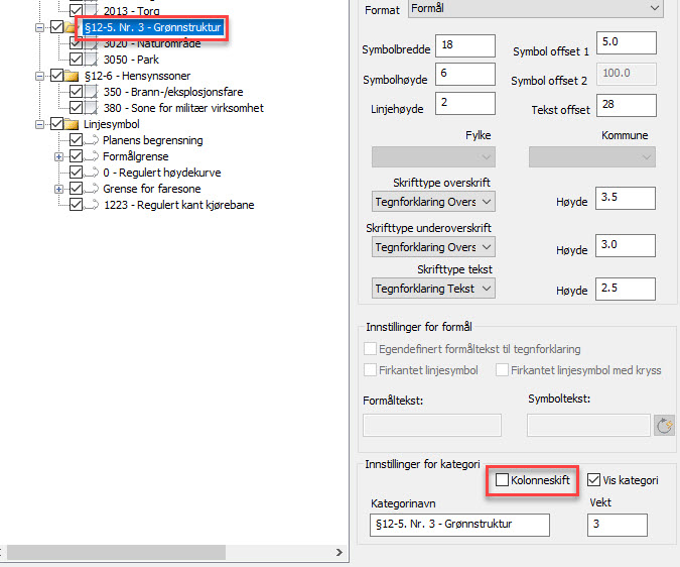
Task: Collapse the Linjesymbol tree group
Action: click(x=39, y=124)
